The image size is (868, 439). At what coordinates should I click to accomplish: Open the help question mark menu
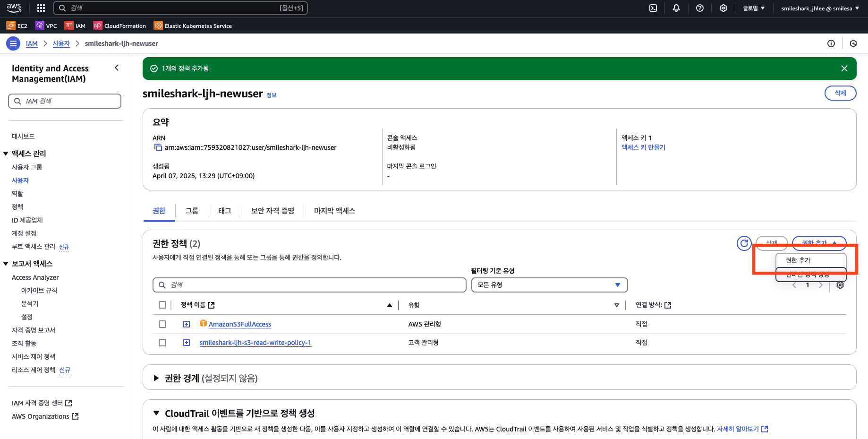pos(700,8)
